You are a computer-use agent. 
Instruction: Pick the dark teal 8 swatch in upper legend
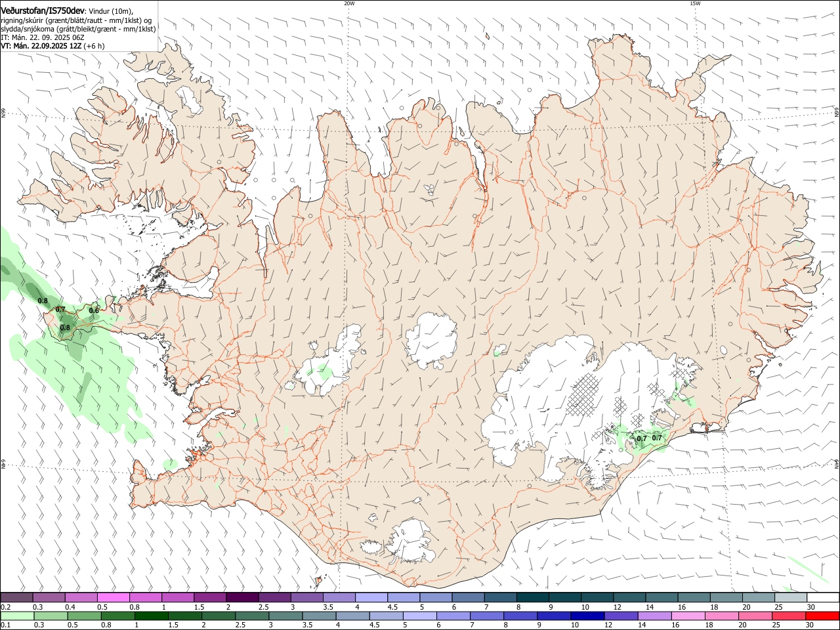pos(533,597)
